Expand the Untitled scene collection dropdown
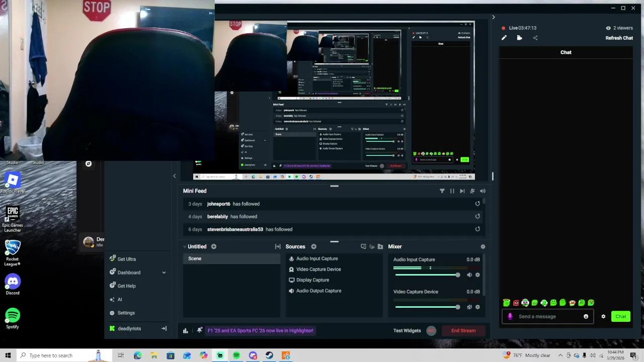Image resolution: width=644 pixels, height=362 pixels. [x=185, y=247]
